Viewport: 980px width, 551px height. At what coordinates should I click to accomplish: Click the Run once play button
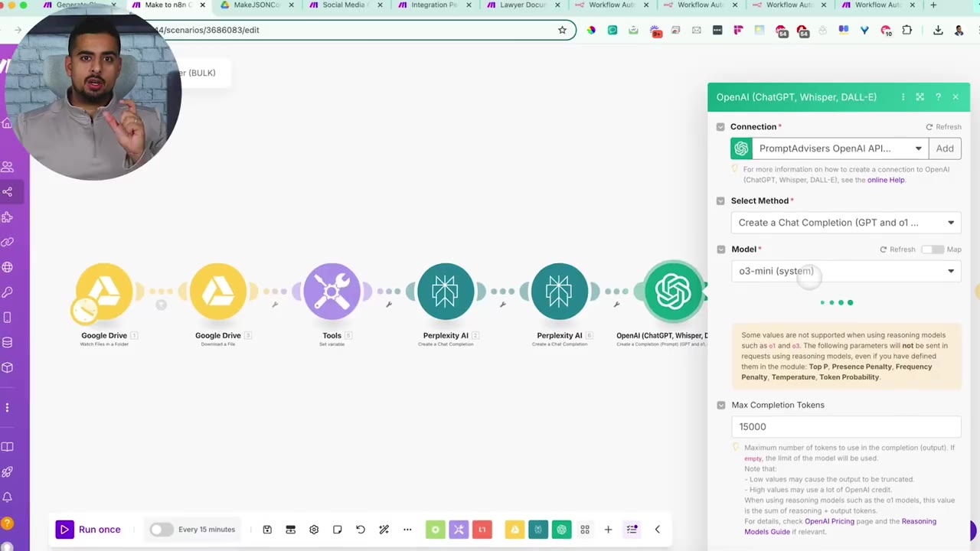tap(64, 530)
